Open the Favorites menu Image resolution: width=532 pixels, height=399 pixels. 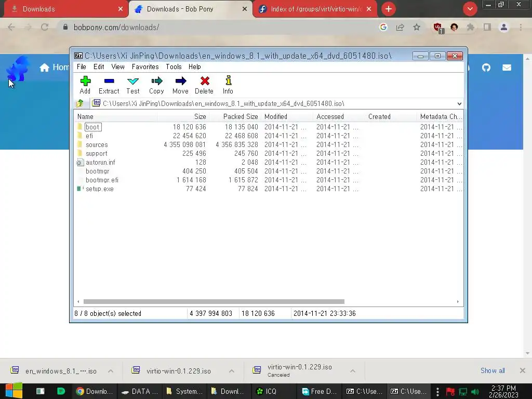point(145,66)
